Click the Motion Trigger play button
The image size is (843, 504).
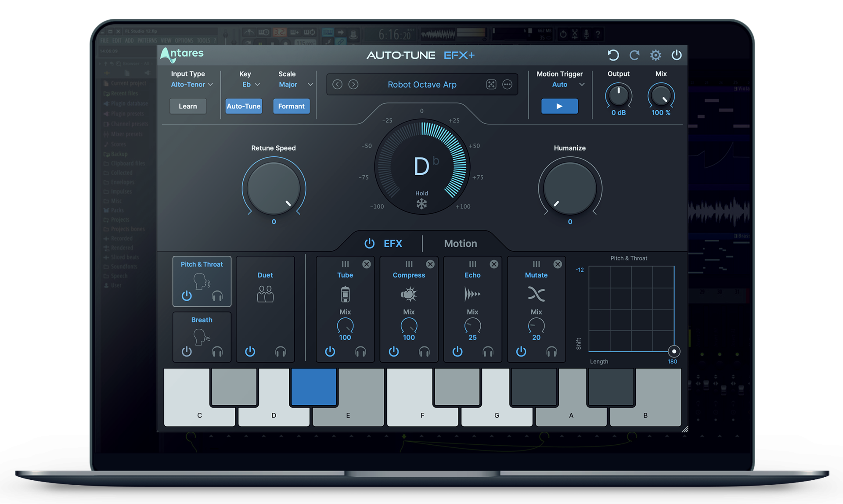click(x=559, y=106)
